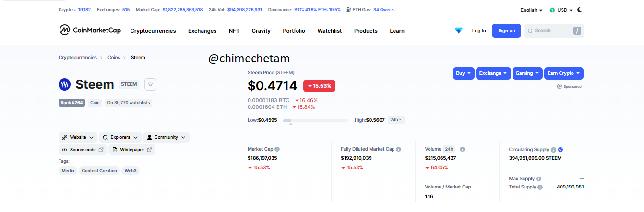The width and height of the screenshot is (644, 212).
Task: Open the English language dropdown
Action: (531, 10)
